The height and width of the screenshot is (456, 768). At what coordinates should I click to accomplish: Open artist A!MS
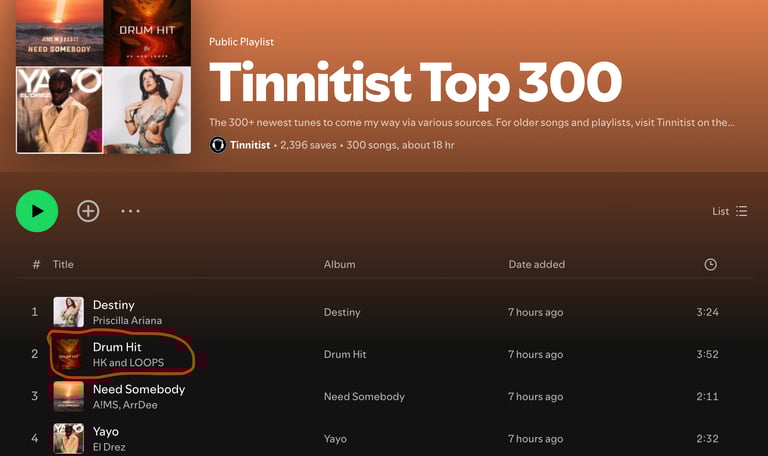pos(105,405)
